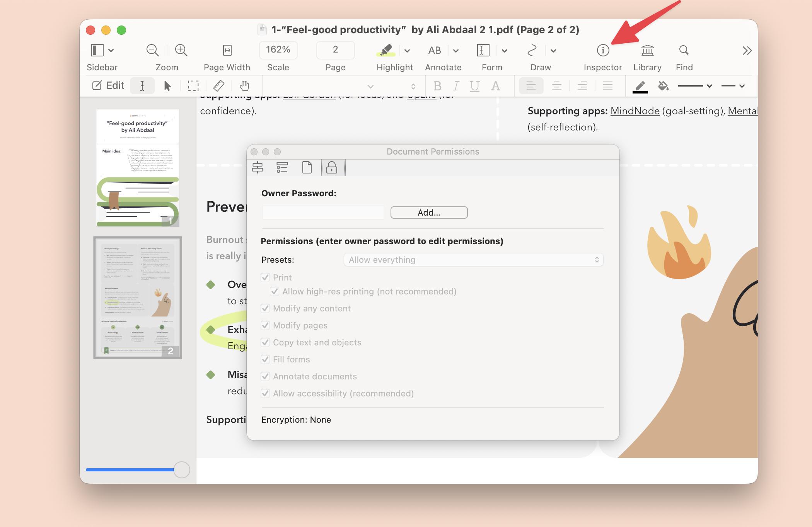Select the Draw tool
Screen dimensions: 812x527
[x=532, y=50]
